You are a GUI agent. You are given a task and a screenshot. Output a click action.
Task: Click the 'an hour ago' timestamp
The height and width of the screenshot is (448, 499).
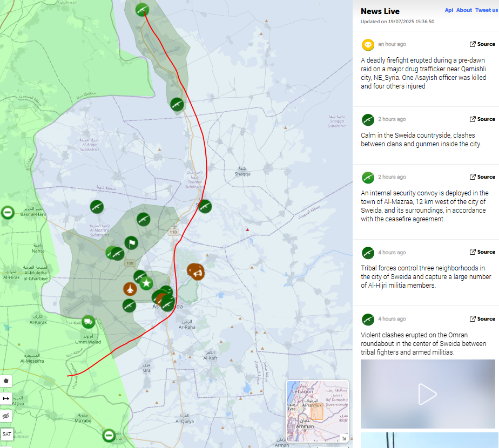[392, 44]
